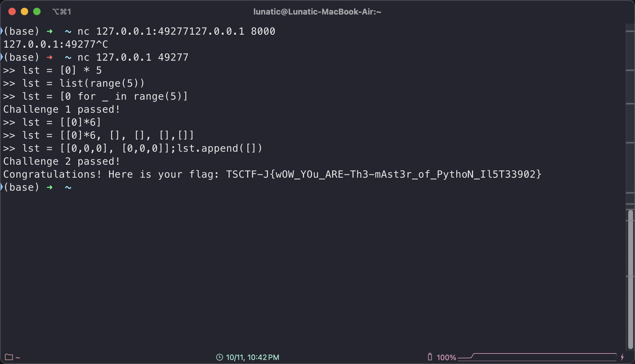The image size is (635, 364).
Task: Click prompt mark beside nc 127.0.0.1 49277 command
Action: tap(2, 57)
